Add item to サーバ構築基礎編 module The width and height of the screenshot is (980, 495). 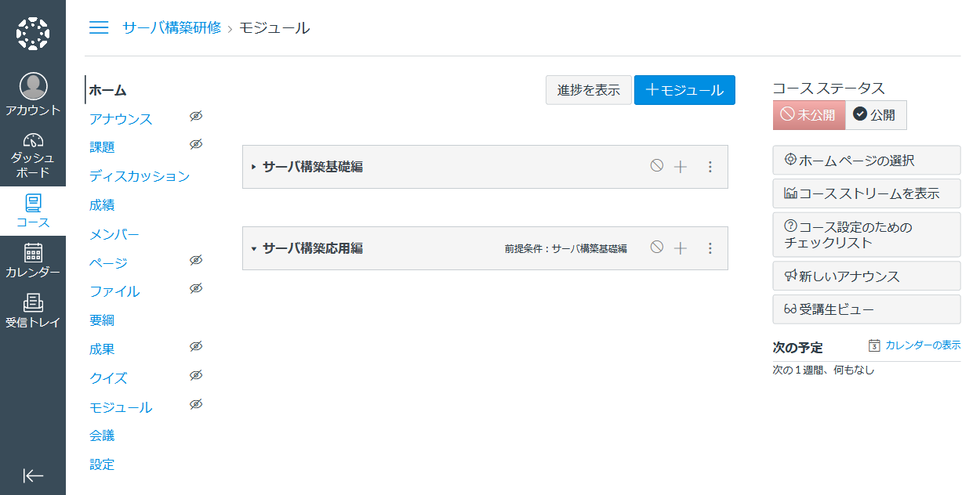681,167
